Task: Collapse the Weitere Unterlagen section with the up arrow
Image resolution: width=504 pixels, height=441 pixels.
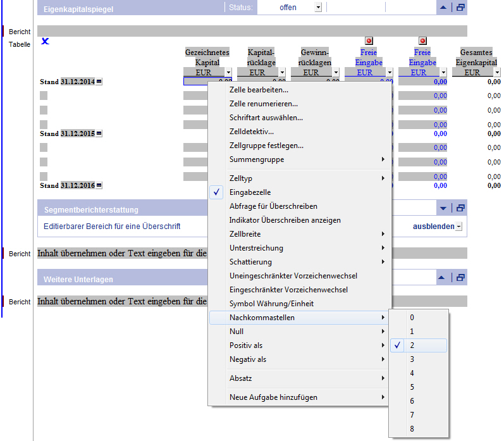Action: (x=441, y=277)
